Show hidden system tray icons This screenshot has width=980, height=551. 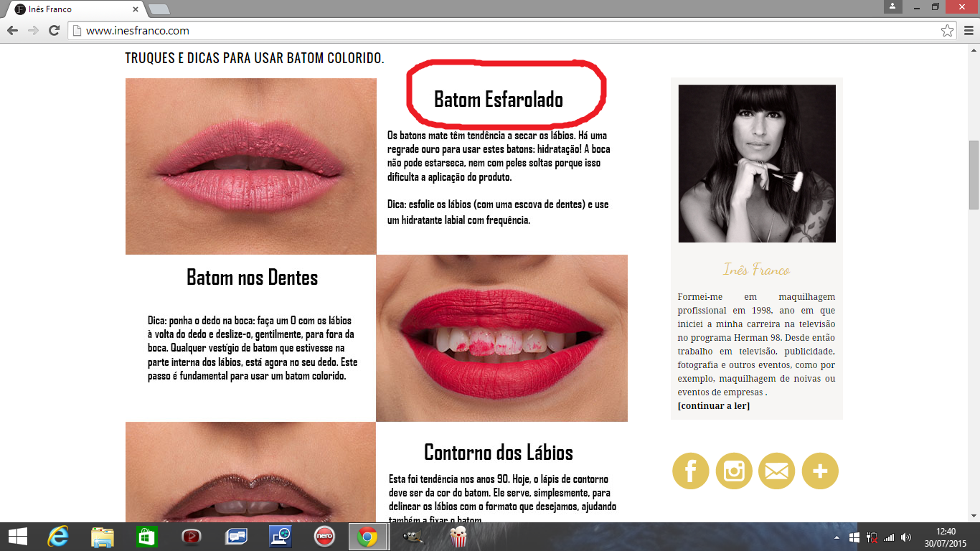[x=837, y=537]
